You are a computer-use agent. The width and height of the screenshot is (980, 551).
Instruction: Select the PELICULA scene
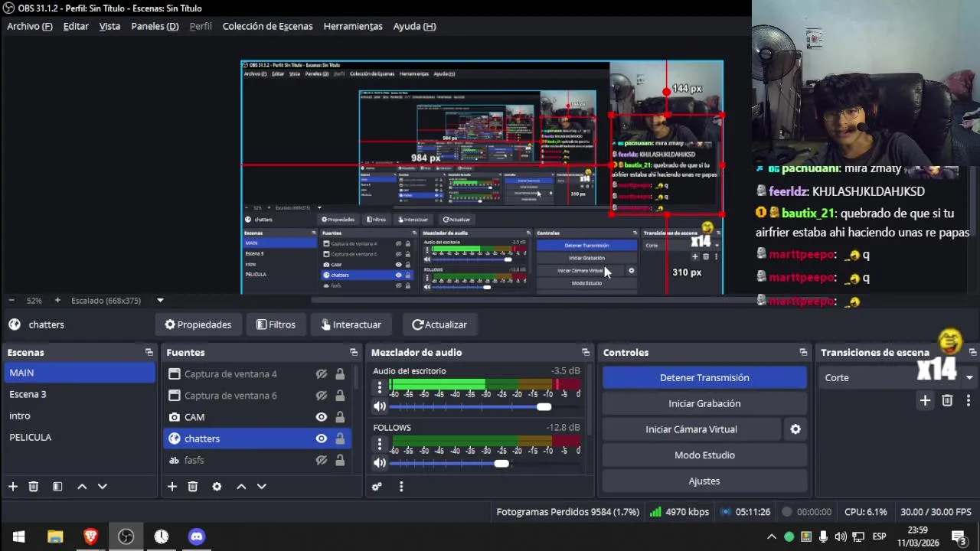coord(80,437)
